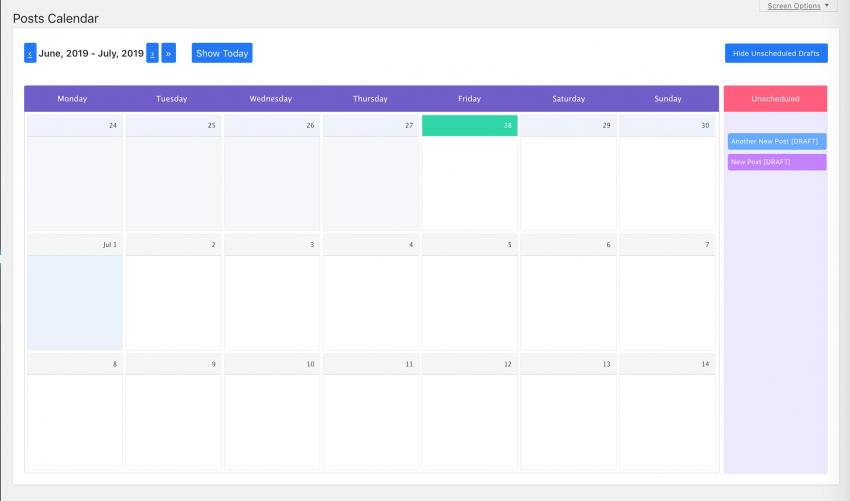Click the June, 2019 - July, 2019 label
The width and height of the screenshot is (850, 501).
click(91, 53)
